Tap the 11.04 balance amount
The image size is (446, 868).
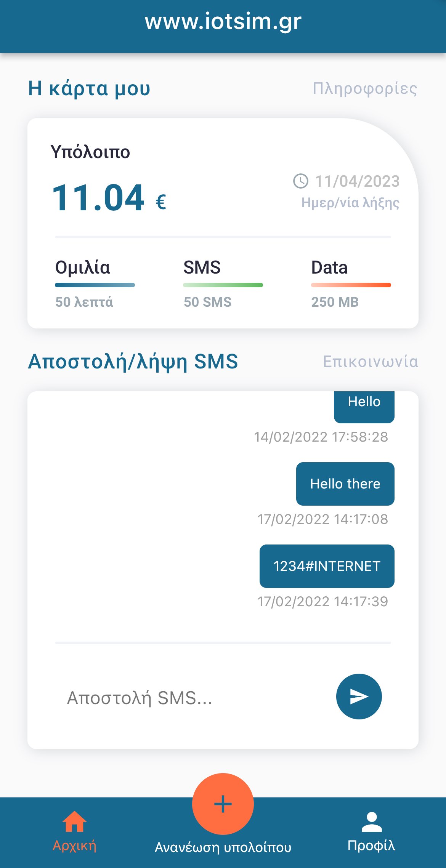(98, 198)
